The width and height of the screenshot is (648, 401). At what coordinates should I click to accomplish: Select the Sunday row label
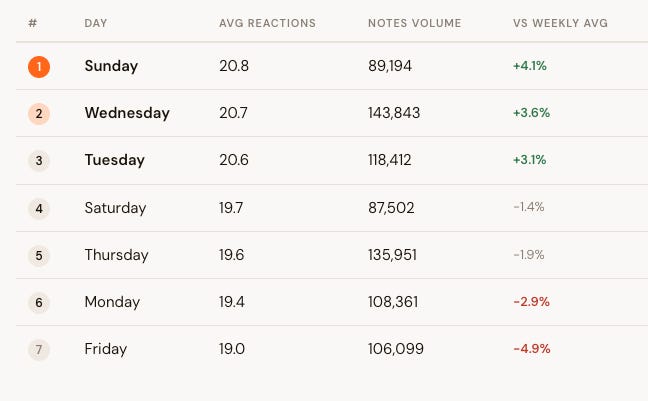point(111,66)
